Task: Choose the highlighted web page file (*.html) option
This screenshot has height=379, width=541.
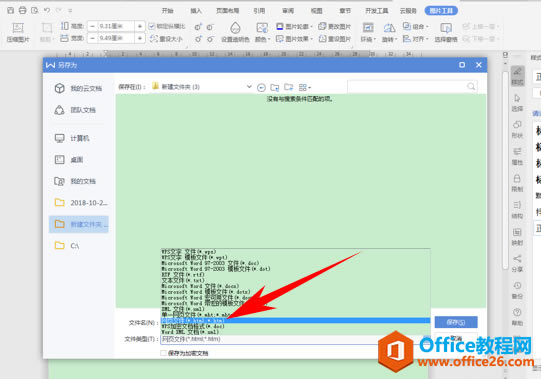Action: (295, 321)
